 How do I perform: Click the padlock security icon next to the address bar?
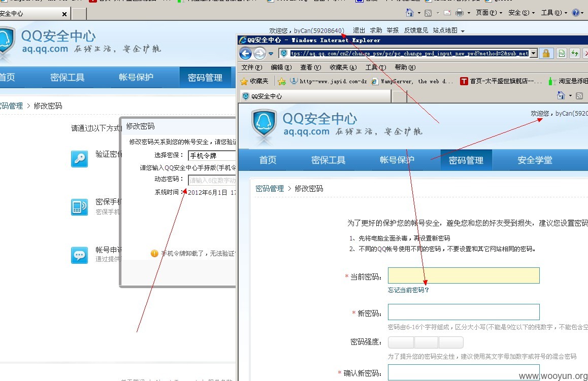pos(546,54)
